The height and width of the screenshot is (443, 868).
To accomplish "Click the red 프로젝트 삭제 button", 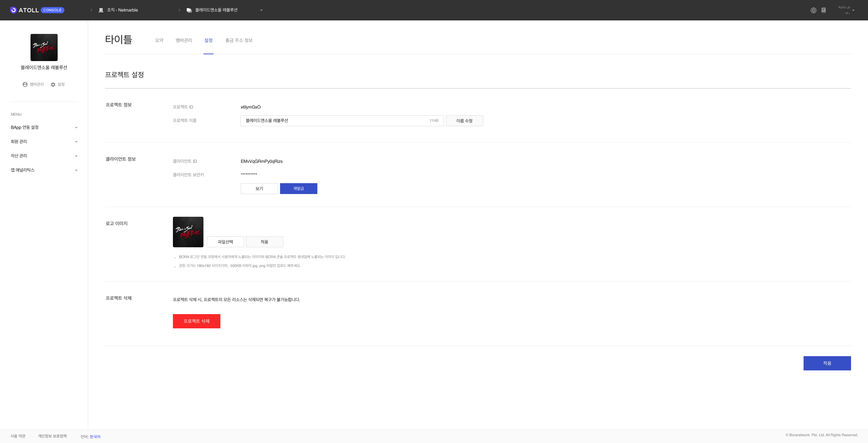I will coord(196,321).
